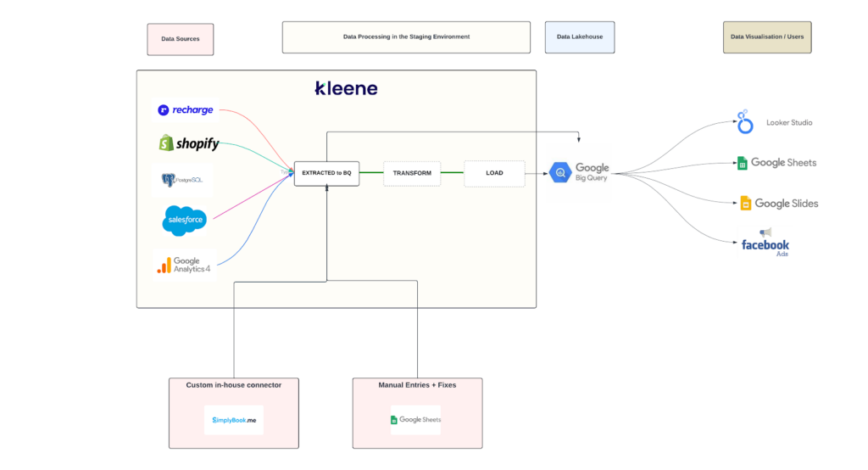This screenshot has height=470, width=868.
Task: Click the Google Analytics 4 icon
Action: 164,266
